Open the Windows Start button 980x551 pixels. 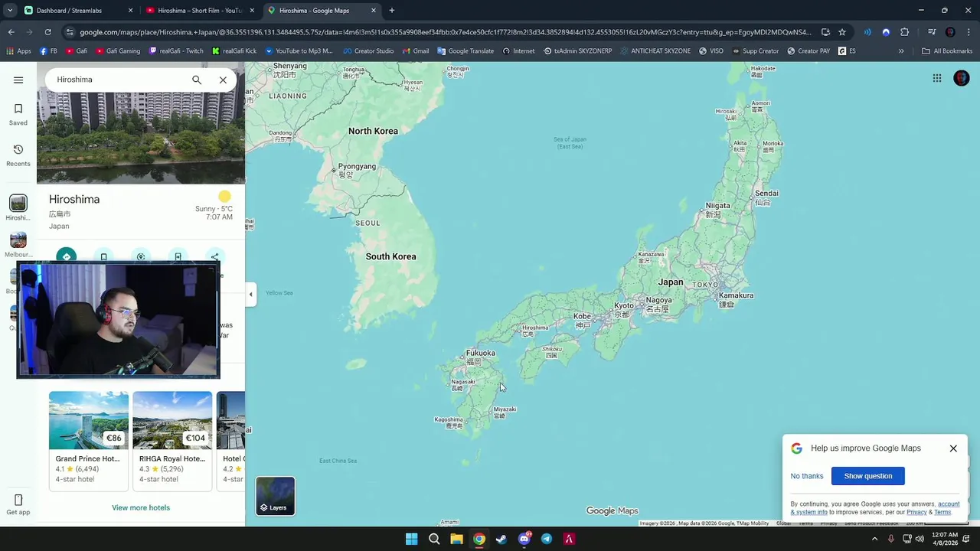click(x=411, y=539)
